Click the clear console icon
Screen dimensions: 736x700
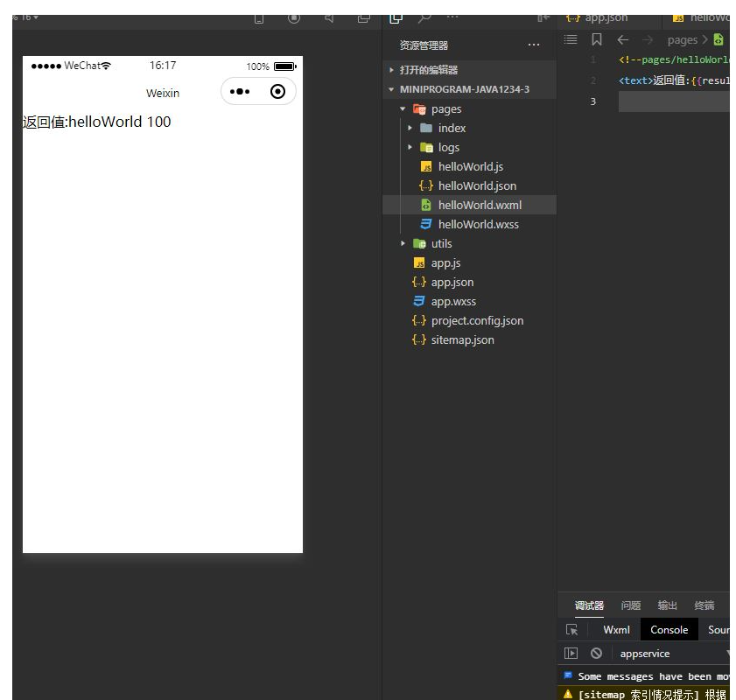pyautogui.click(x=596, y=654)
